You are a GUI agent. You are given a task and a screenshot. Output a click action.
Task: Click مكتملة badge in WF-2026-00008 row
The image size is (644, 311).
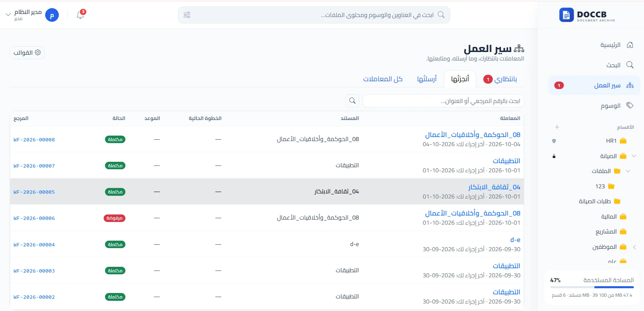[115, 139]
